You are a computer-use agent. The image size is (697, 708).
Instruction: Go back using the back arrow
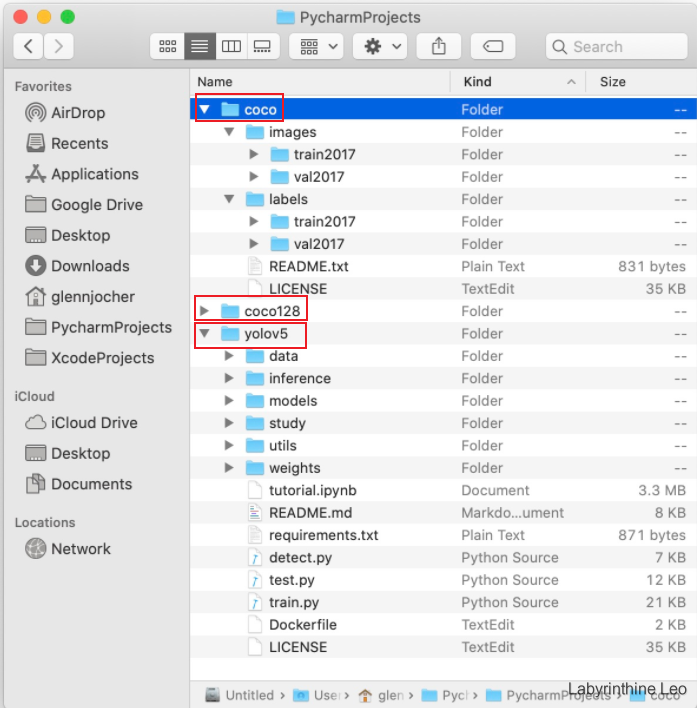pyautogui.click(x=28, y=46)
